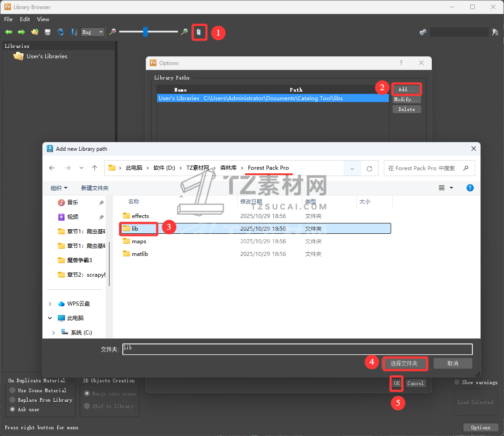Click the 取消 button
Screen dimensions: 504x436
pyautogui.click(x=453, y=363)
